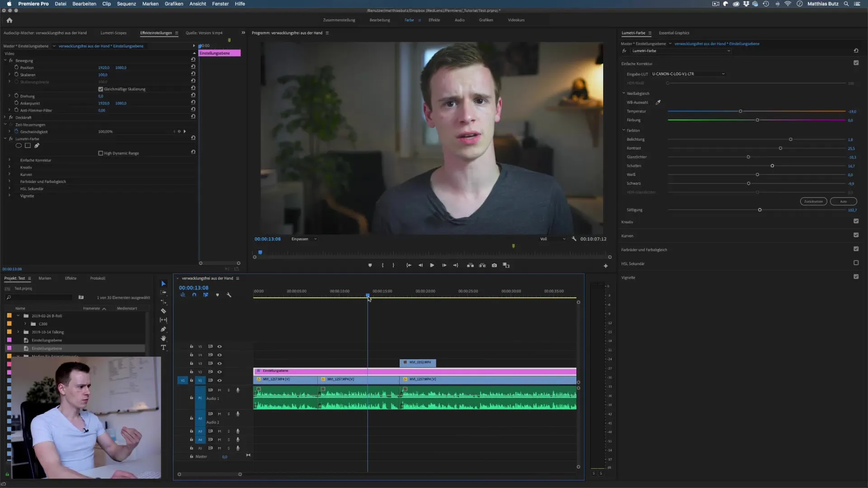The image size is (868, 488).
Task: Select the free-draw pen mask under Lumetri-Farbe
Action: pos(37,145)
